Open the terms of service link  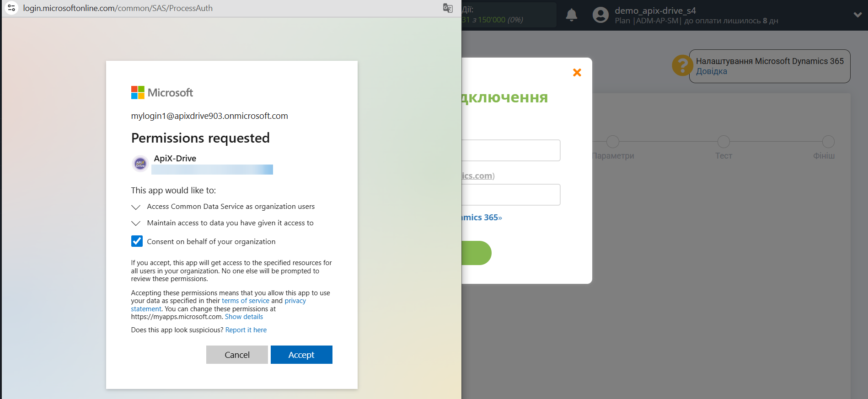click(246, 301)
